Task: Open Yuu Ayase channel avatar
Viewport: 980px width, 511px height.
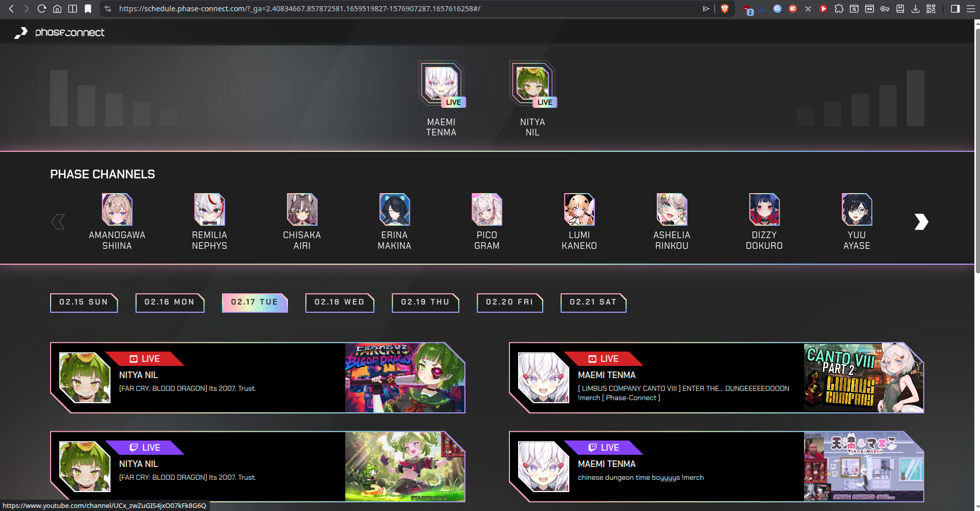Action: [x=857, y=210]
